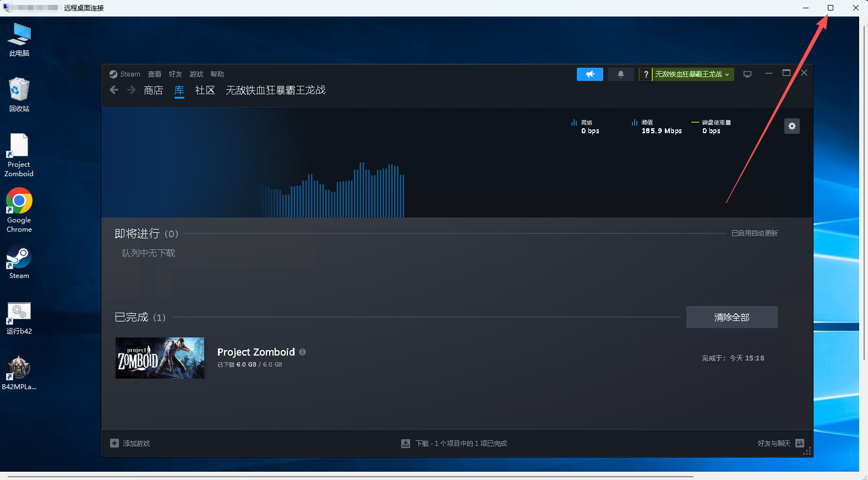The image size is (868, 480).
Task: Switch to the 商店 tab
Action: 153,90
